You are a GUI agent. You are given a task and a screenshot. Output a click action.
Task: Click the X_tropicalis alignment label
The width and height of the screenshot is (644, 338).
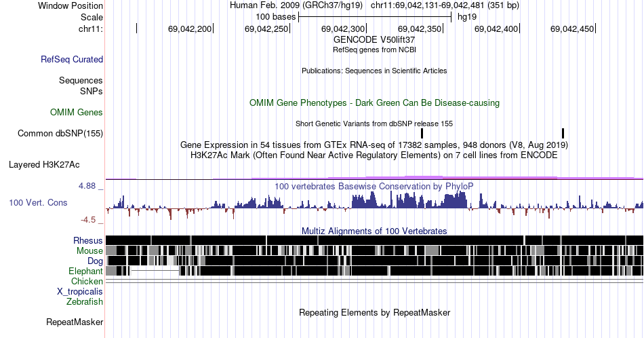pyautogui.click(x=80, y=292)
